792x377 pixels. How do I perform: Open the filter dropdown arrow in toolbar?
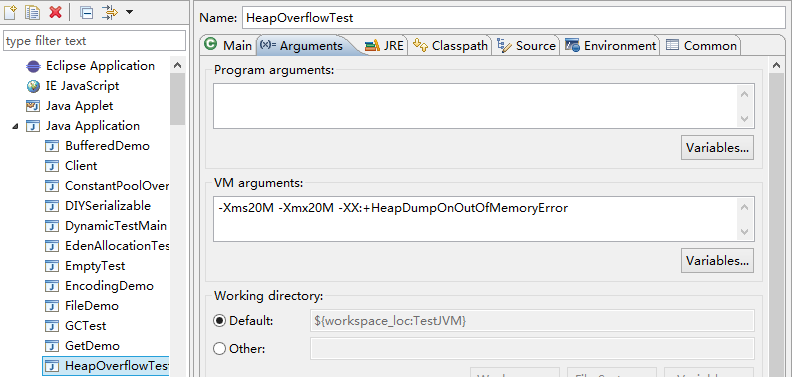129,12
